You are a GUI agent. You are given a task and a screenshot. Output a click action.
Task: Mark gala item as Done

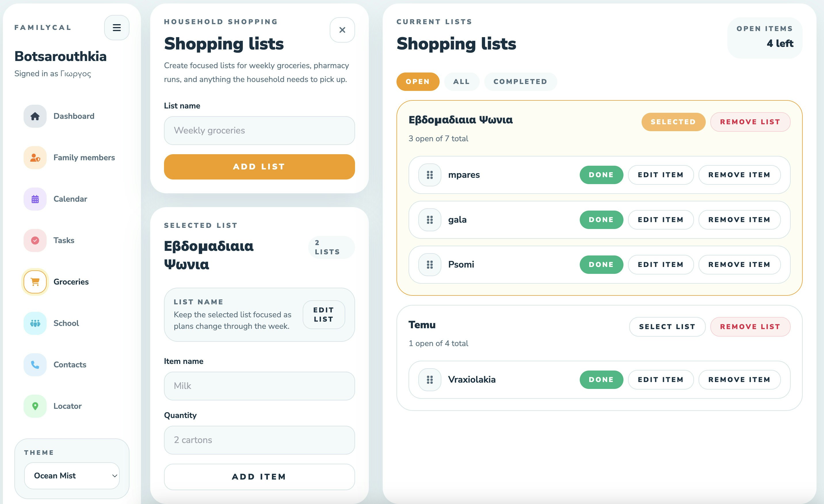(601, 220)
